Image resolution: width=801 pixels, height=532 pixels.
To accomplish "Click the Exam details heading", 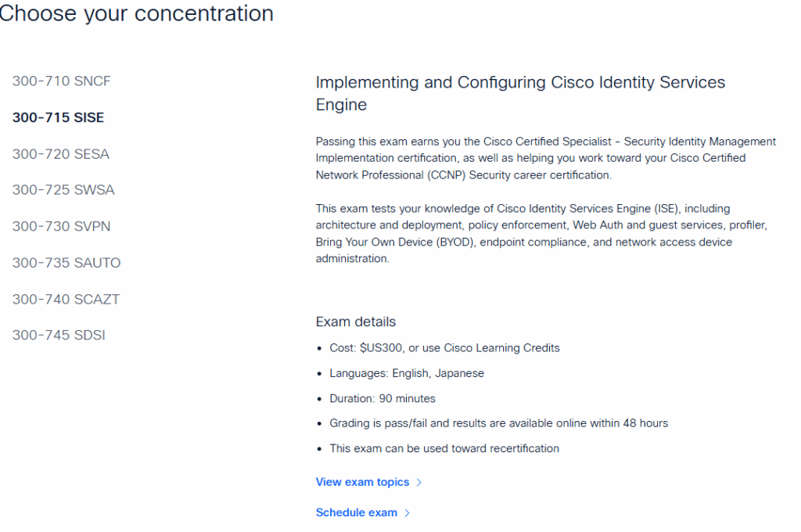I will pyautogui.click(x=356, y=322).
